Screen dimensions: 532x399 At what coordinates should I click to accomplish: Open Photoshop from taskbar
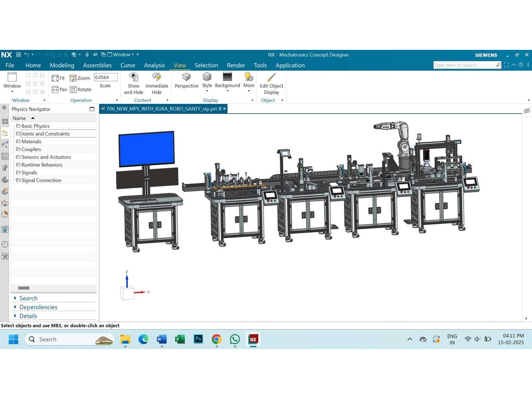click(x=198, y=339)
